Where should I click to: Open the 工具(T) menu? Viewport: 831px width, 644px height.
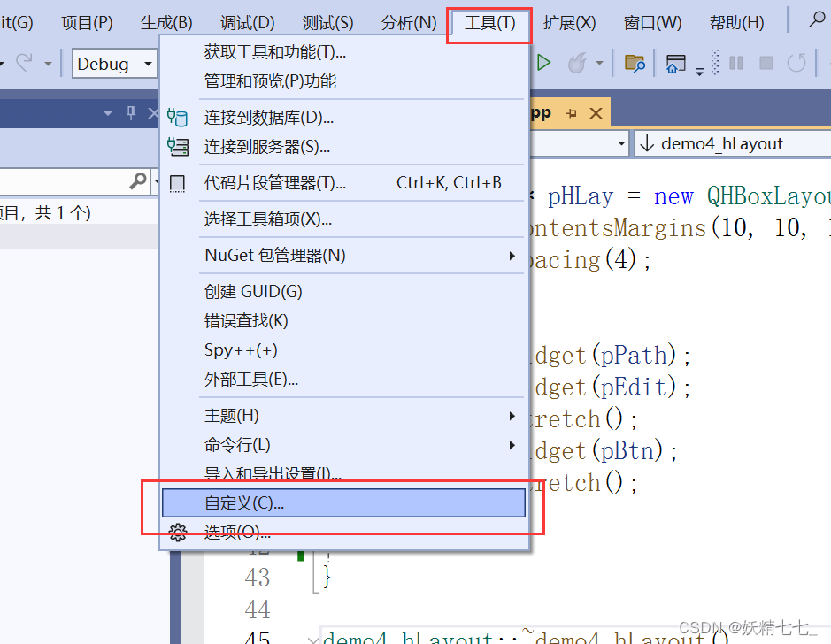click(489, 23)
